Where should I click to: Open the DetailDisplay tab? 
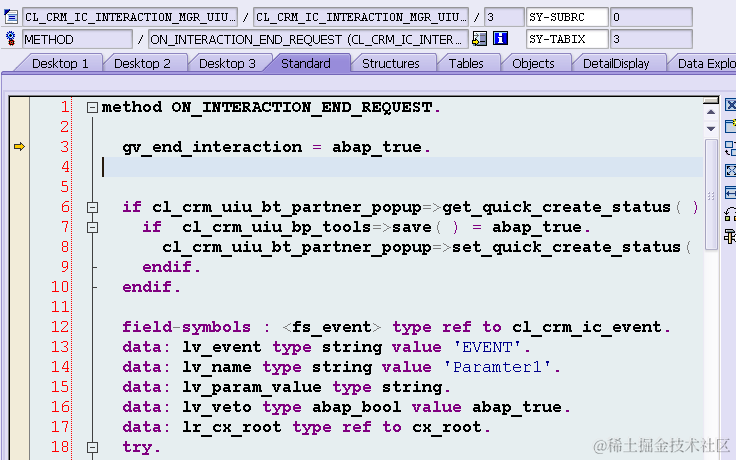tap(616, 63)
